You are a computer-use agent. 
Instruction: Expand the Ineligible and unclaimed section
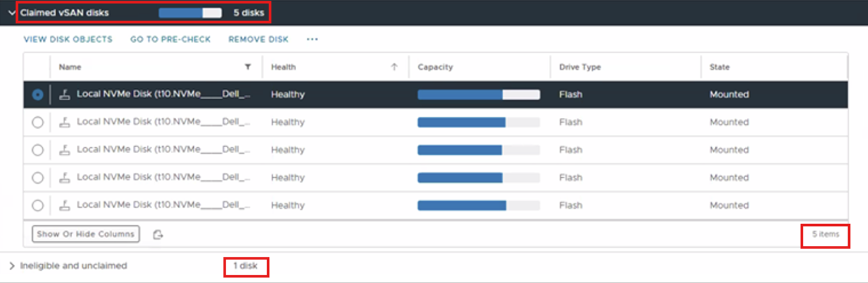click(12, 266)
